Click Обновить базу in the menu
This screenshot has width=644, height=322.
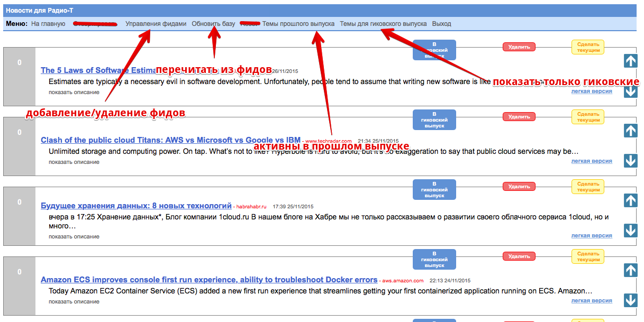pos(213,24)
